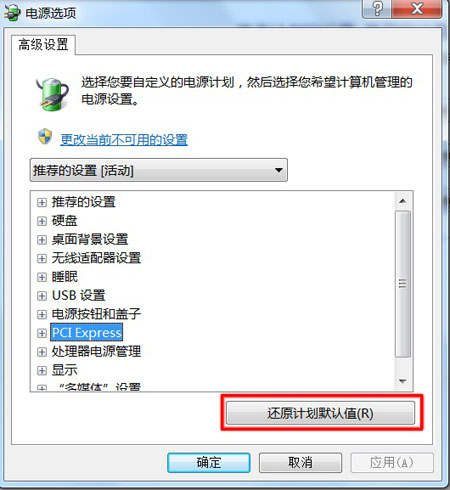Select the 电源按钮和盖子 tree item
This screenshot has height=490, width=450.
tap(96, 314)
